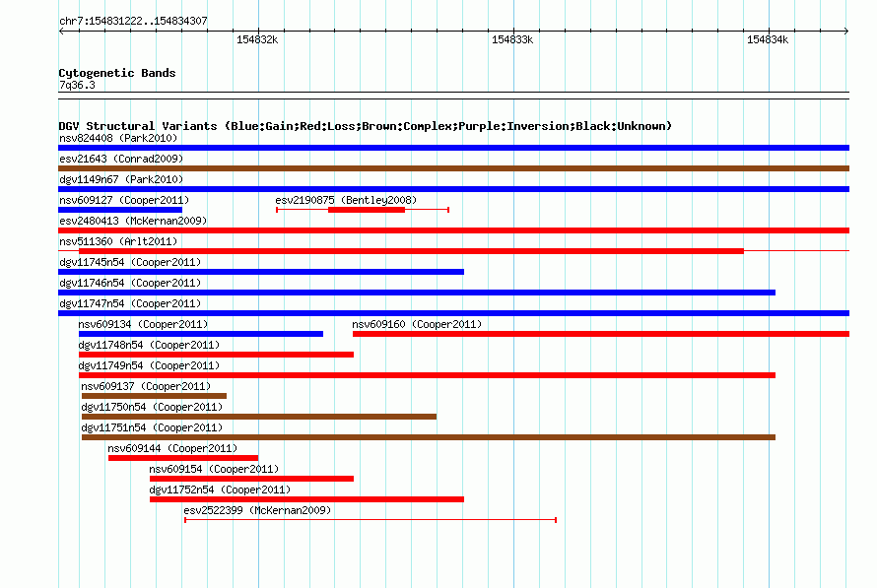Viewport: 877px width, 588px height.
Task: Click the esv2522399 (McKernan2009) thin red line
Action: (x=371, y=520)
